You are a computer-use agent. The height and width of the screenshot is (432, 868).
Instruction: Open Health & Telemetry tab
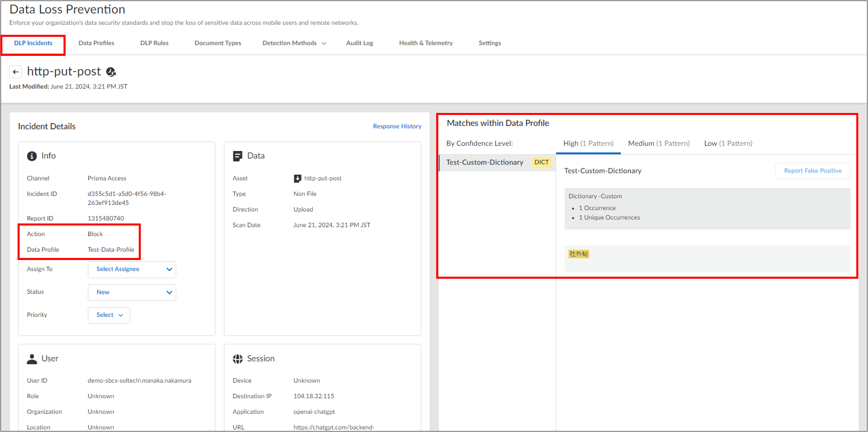(x=426, y=43)
